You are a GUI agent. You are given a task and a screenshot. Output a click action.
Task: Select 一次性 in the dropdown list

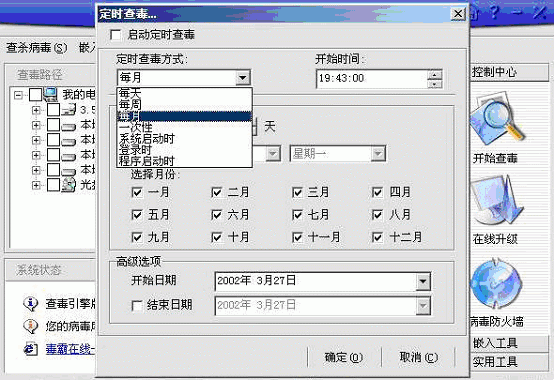click(x=184, y=127)
